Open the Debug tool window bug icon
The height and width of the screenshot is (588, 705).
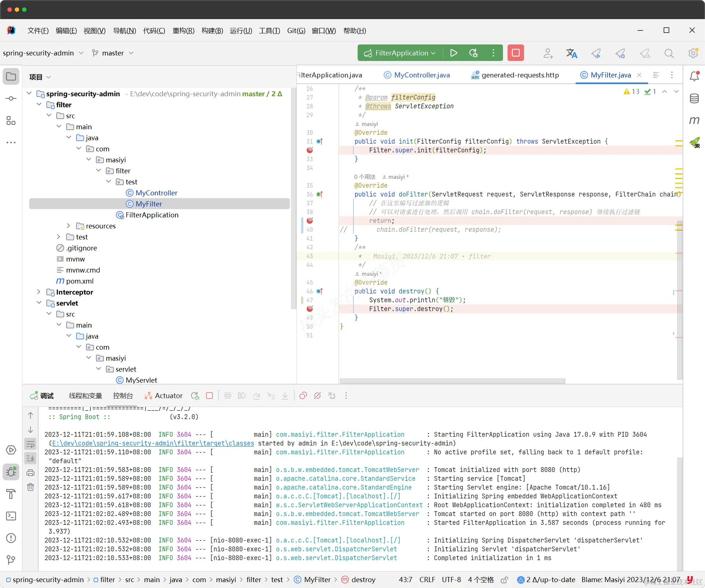coord(11,472)
